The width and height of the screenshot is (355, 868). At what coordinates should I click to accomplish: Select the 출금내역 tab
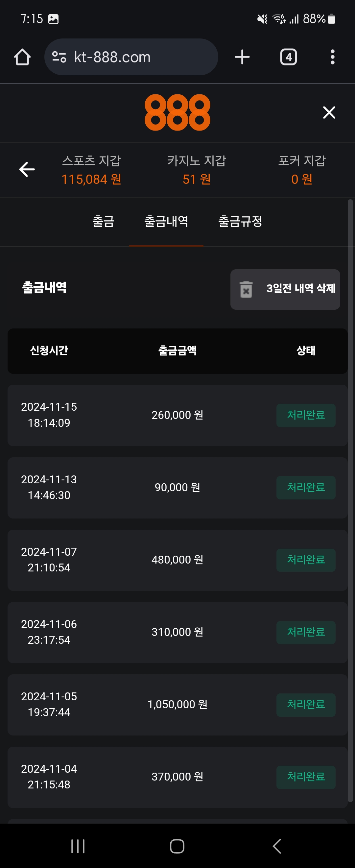click(166, 222)
